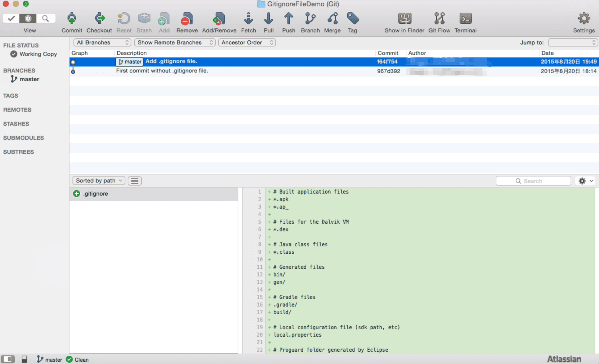Viewport: 599px width, 364px height.
Task: Click the Author column header
Action: (417, 53)
